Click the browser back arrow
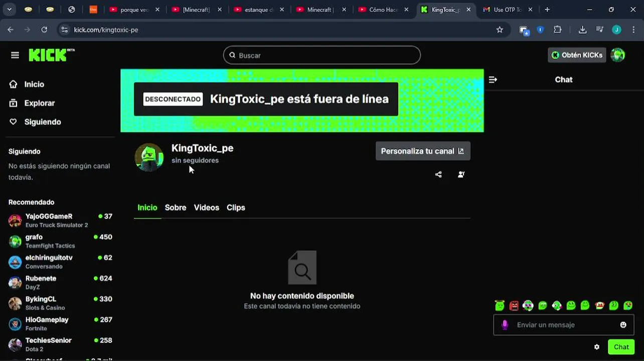The height and width of the screenshot is (361, 644). tap(11, 30)
